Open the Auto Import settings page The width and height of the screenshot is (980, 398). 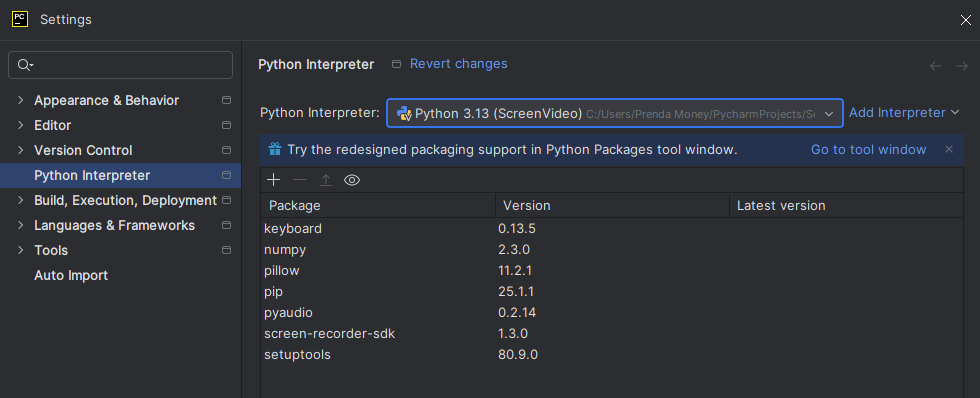click(71, 275)
